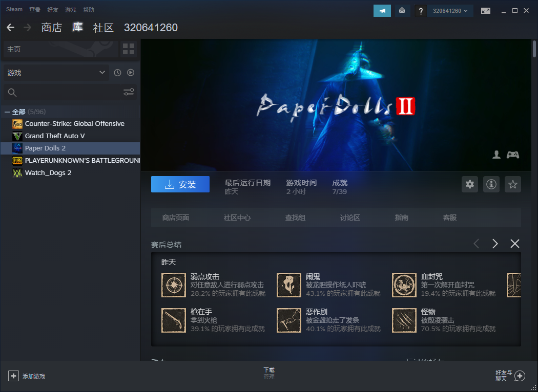
Task: Go back with the left arrow
Action: point(11,28)
